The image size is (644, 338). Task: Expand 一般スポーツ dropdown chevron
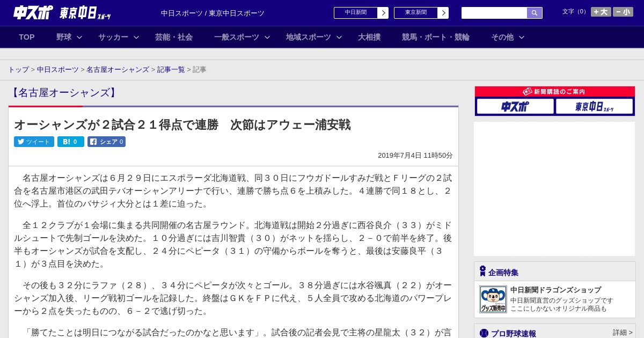point(267,37)
